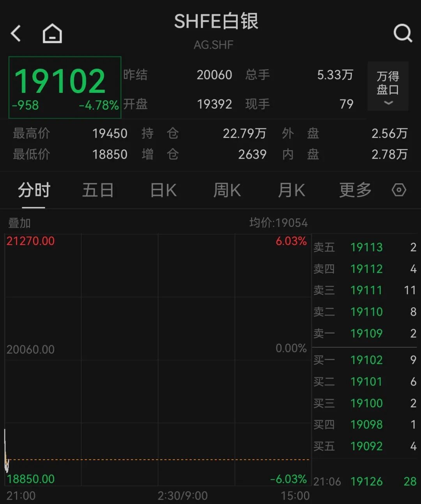This screenshot has width=421, height=504.
Task: Tap the 现手 79 value
Action: click(x=346, y=104)
